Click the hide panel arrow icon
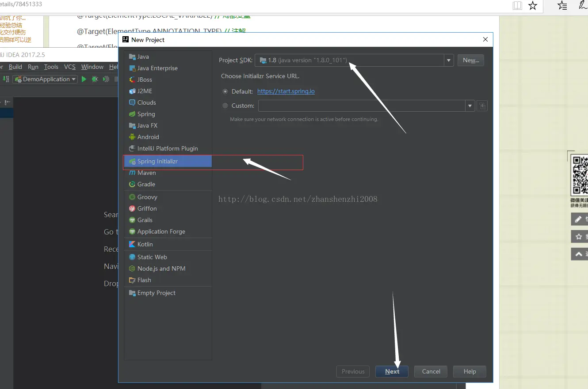The height and width of the screenshot is (389, 588). coord(8,102)
